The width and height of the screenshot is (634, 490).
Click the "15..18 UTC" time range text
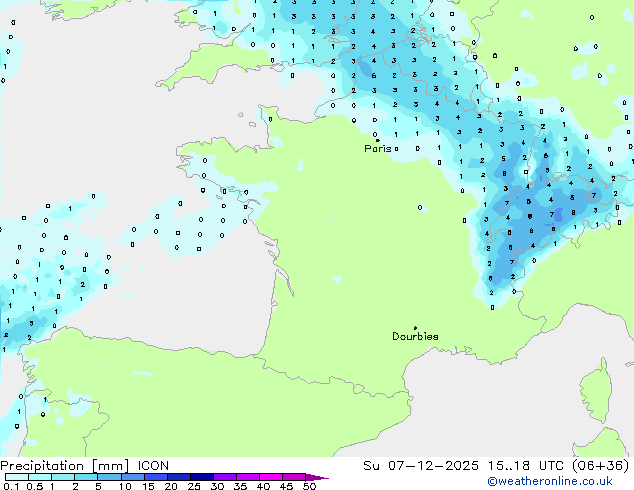(525, 466)
